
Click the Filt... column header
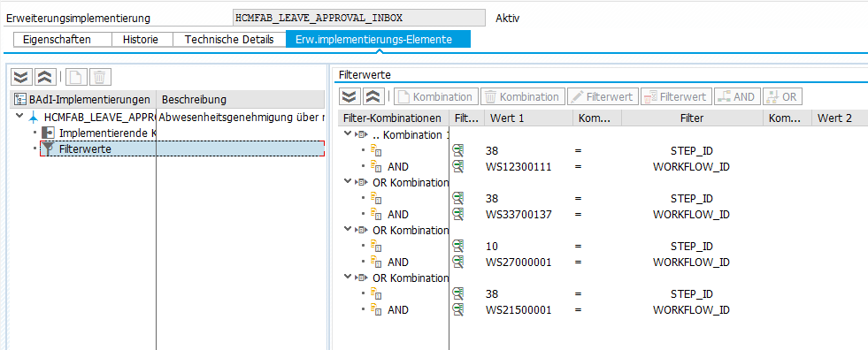point(466,118)
